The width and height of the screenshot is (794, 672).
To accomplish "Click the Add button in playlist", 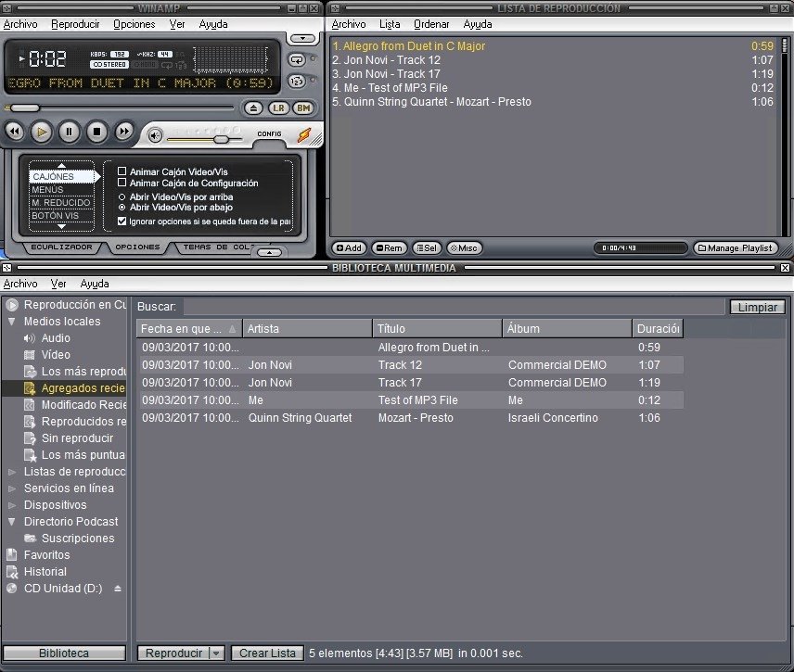I will pos(349,248).
